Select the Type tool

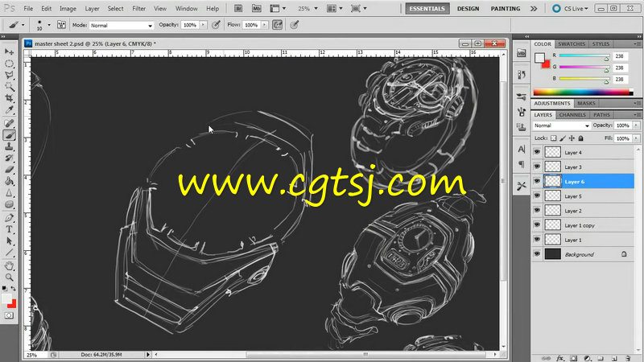point(9,229)
